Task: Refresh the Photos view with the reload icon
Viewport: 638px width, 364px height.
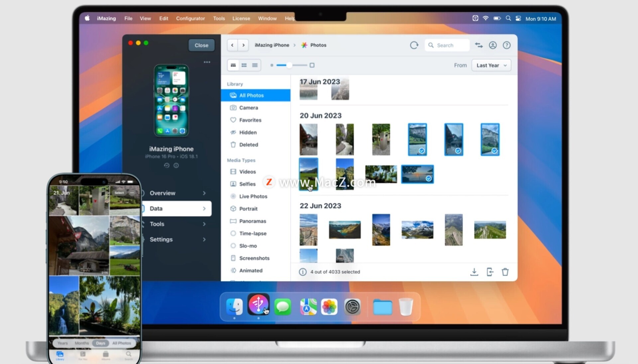Action: tap(414, 45)
